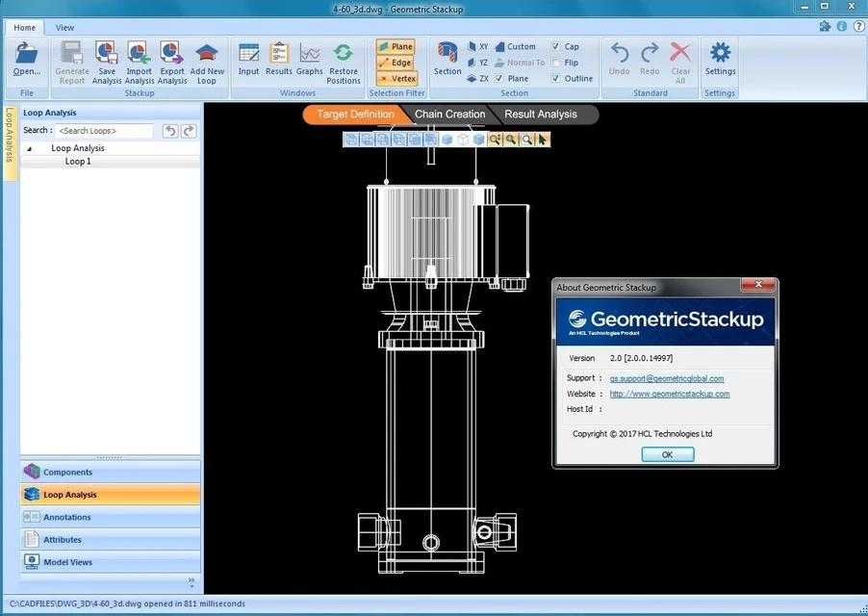
Task: Open the Input window
Action: (x=248, y=59)
